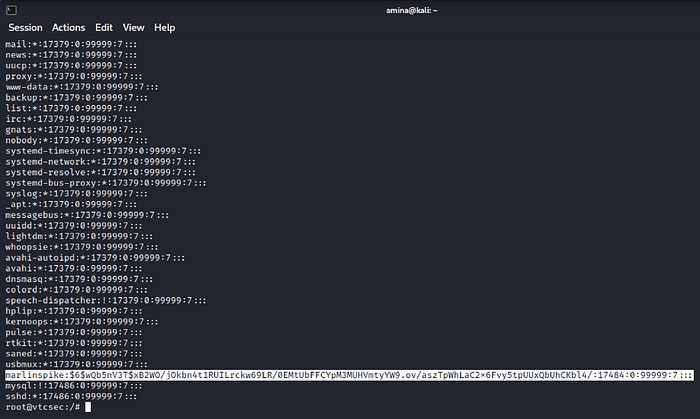700x419 pixels.
Task: Open the Edit menu
Action: pyautogui.click(x=104, y=28)
